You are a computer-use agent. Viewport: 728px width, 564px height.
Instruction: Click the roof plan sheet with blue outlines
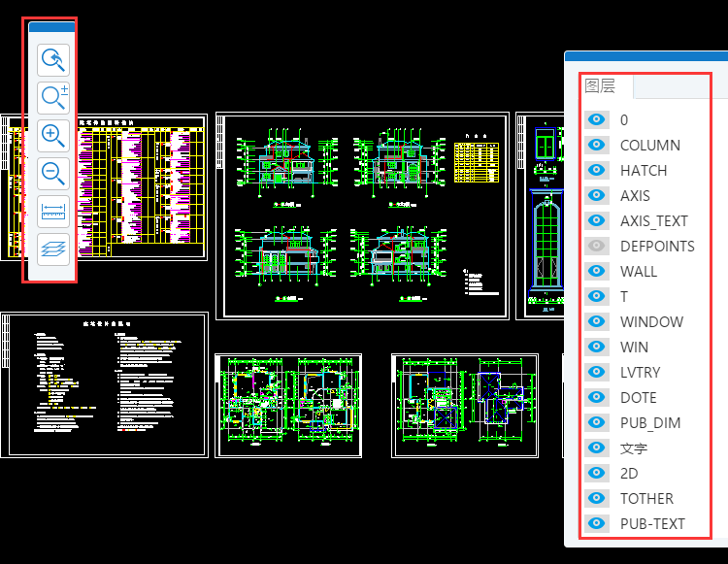click(465, 406)
